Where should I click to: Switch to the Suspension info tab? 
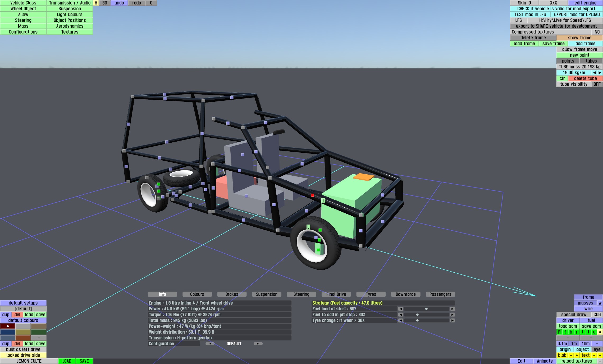266,294
